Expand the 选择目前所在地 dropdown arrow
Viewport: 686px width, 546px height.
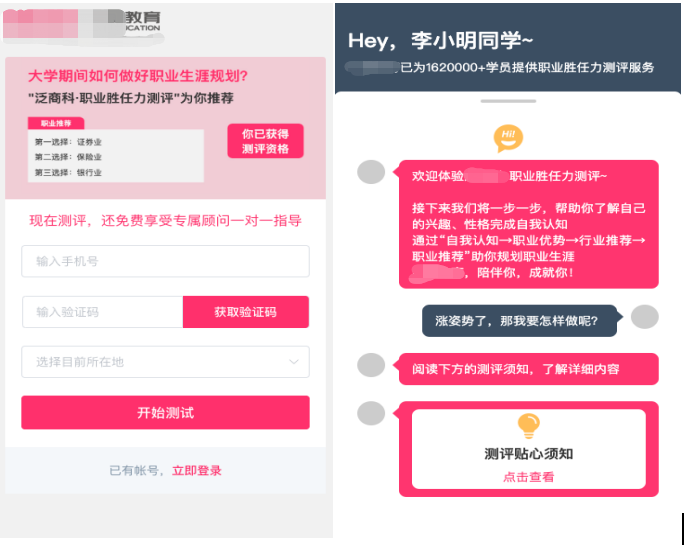tap(294, 362)
